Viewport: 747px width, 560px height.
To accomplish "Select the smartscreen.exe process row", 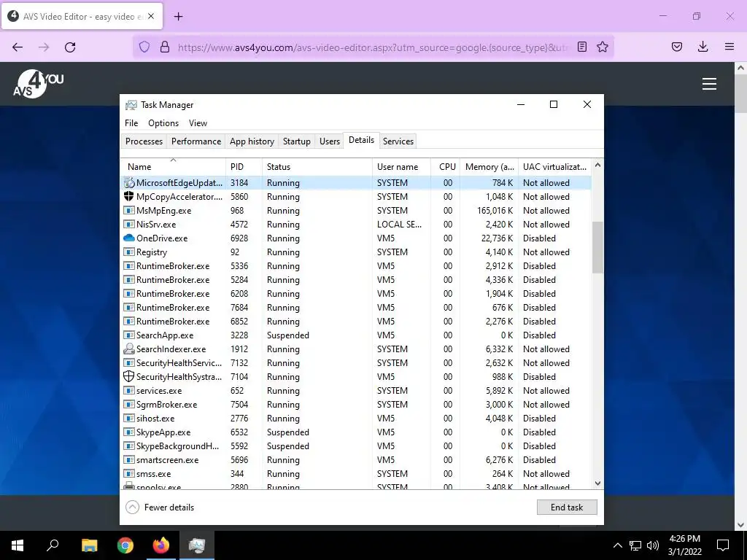I will pos(356,460).
